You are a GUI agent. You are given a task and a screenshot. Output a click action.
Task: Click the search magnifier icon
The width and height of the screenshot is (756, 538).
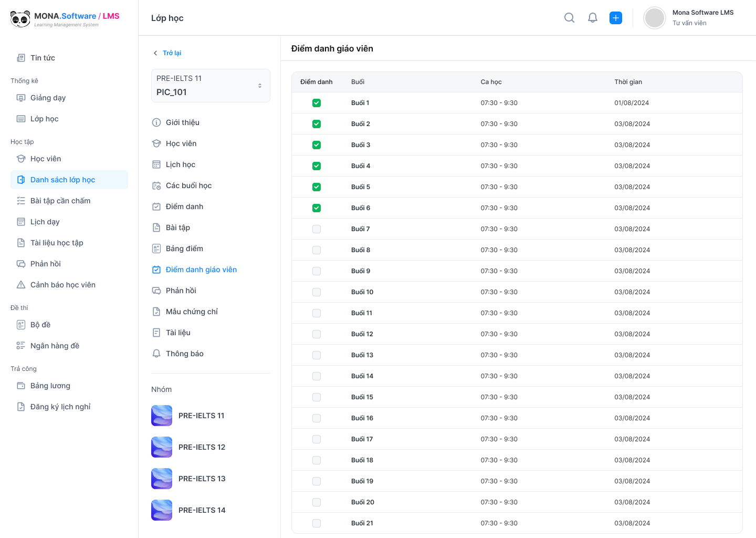(x=569, y=18)
